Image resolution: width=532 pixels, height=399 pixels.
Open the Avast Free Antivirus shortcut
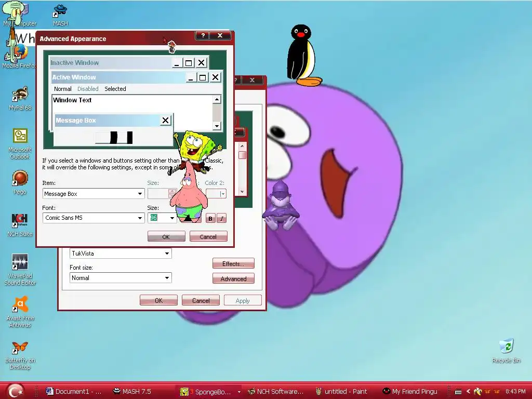point(20,312)
